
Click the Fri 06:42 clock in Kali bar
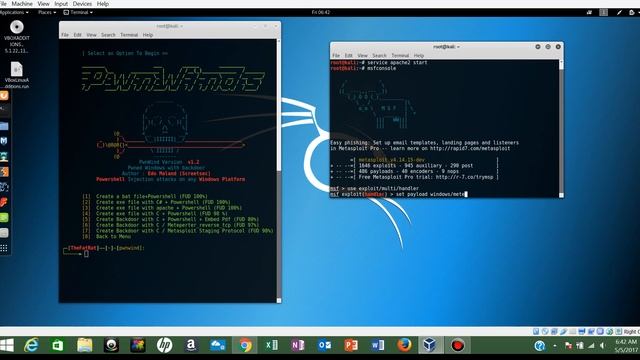click(x=320, y=12)
